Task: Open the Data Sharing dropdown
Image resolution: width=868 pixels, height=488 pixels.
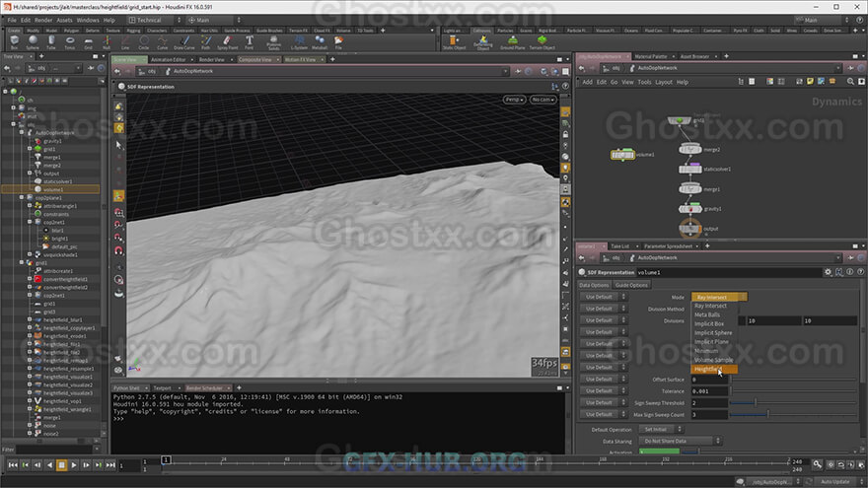Action: (681, 441)
